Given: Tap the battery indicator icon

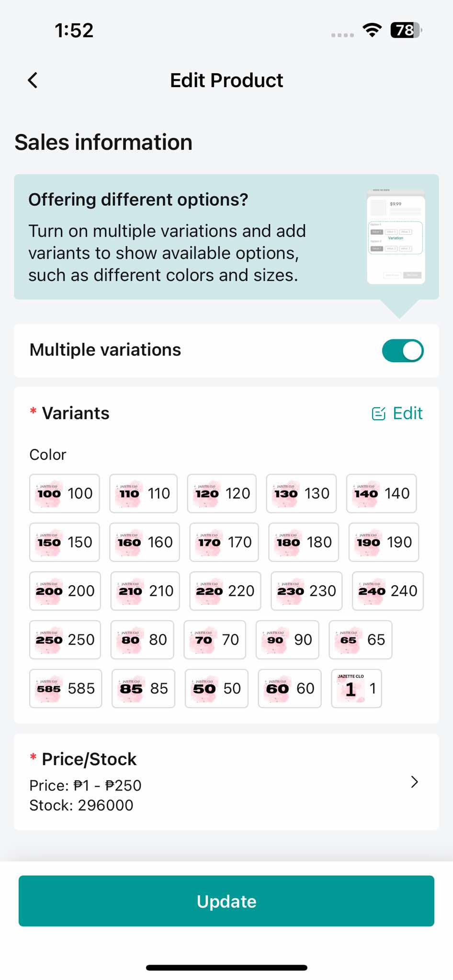Looking at the screenshot, I should pyautogui.click(x=406, y=30).
